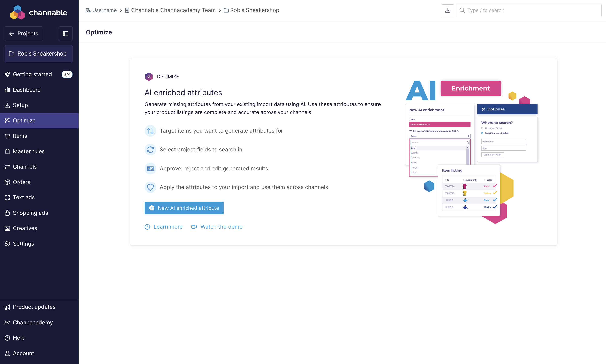Open Creatives section
Screen dimensions: 606x364
[25, 228]
